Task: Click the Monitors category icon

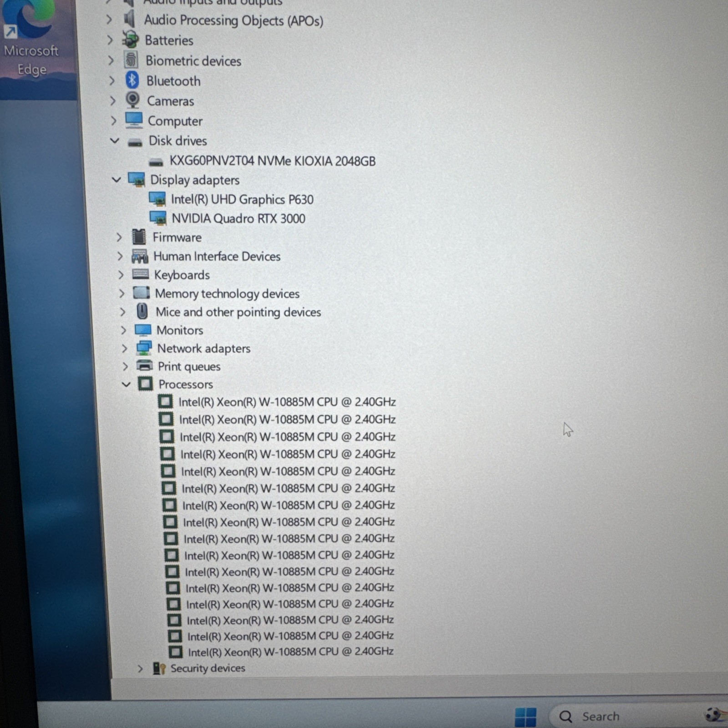Action: [143, 330]
